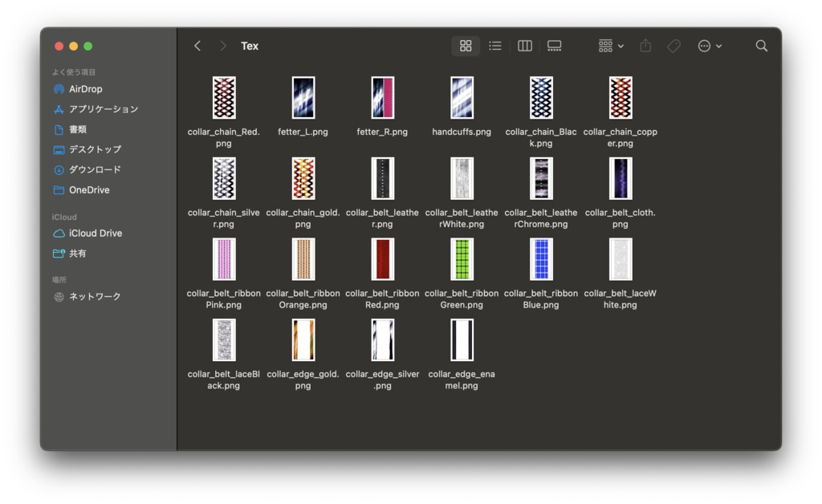Select the collar_belt_laceWhite.png thumbnail
822x504 pixels.
(x=621, y=259)
